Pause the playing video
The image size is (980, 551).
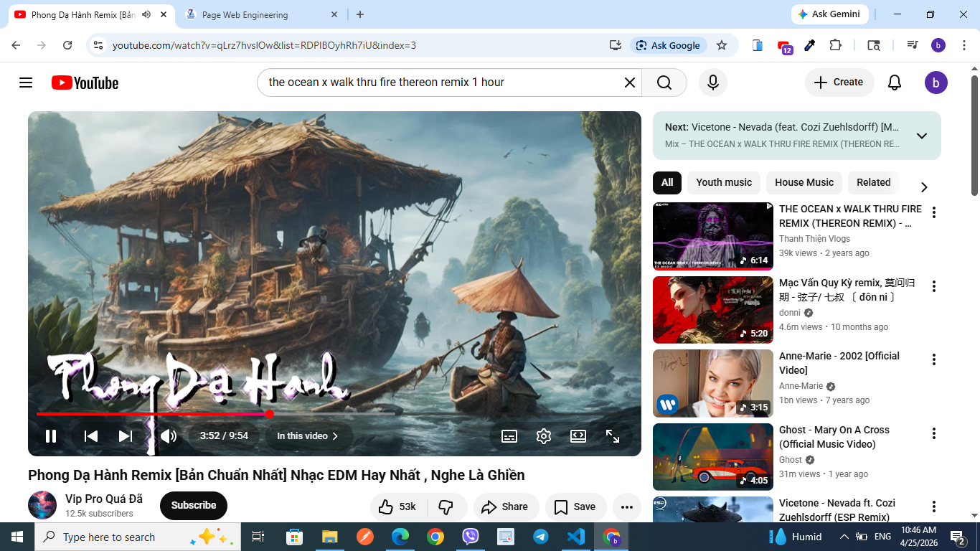click(51, 436)
